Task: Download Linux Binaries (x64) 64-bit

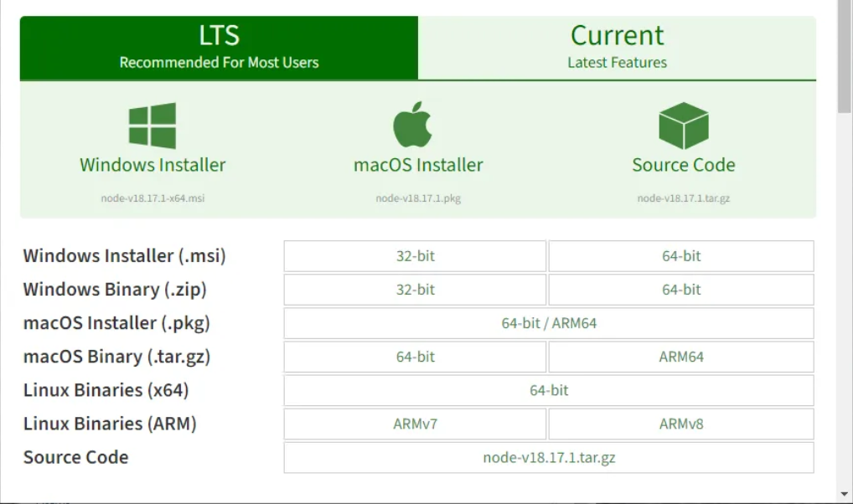Action: (x=549, y=390)
